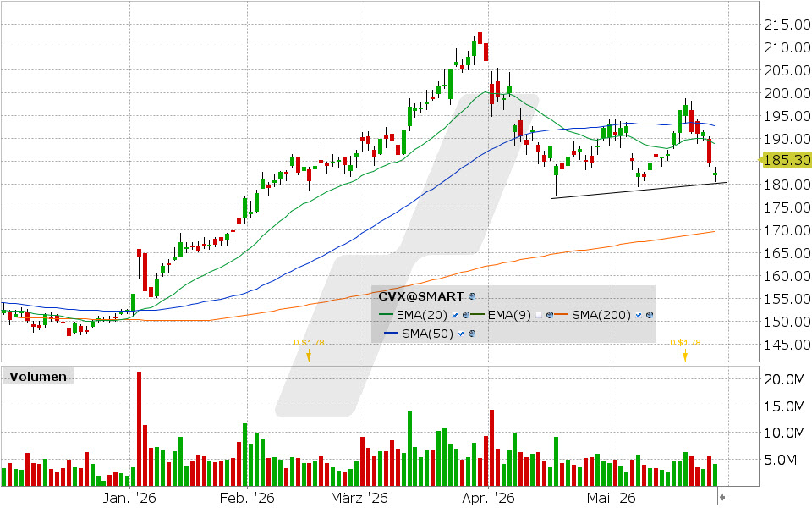The height and width of the screenshot is (508, 812).
Task: Click the Jan. '26 date axis label
Action: point(129,499)
